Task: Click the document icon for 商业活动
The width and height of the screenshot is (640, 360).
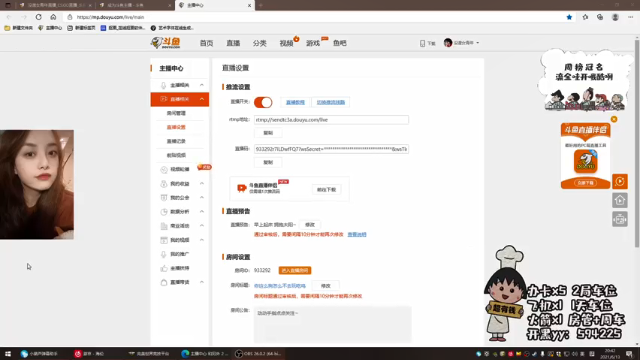Action: click(164, 226)
